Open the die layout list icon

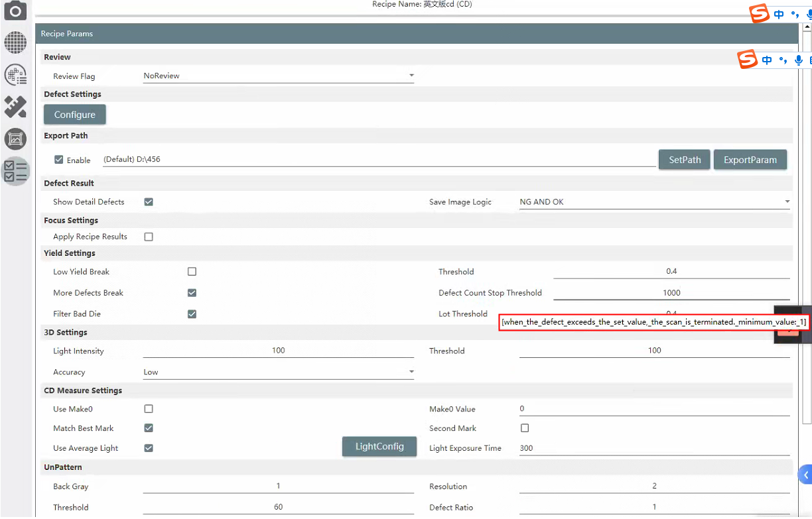click(x=15, y=74)
